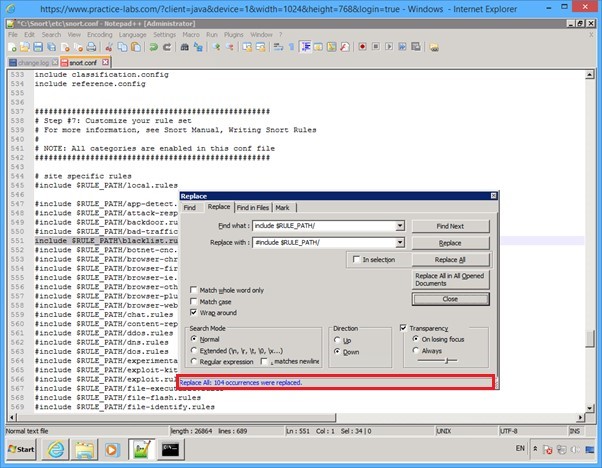Switch to the change.log document tab
The height and width of the screenshot is (468, 602).
point(33,62)
